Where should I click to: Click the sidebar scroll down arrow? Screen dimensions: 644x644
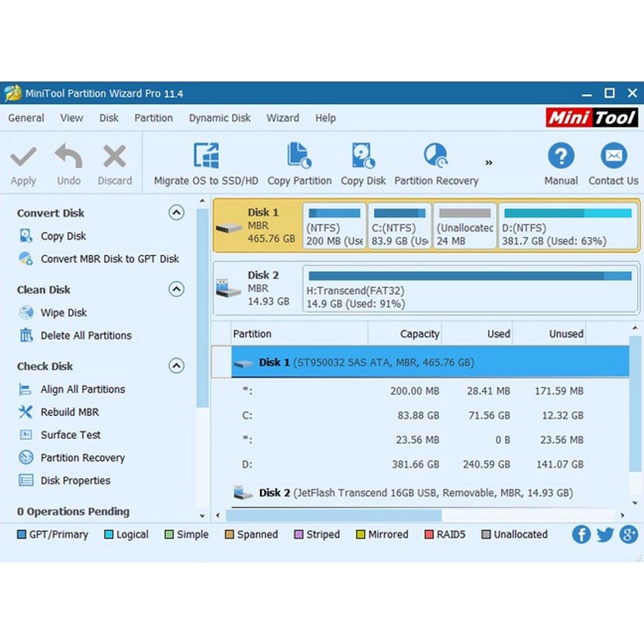pyautogui.click(x=202, y=515)
